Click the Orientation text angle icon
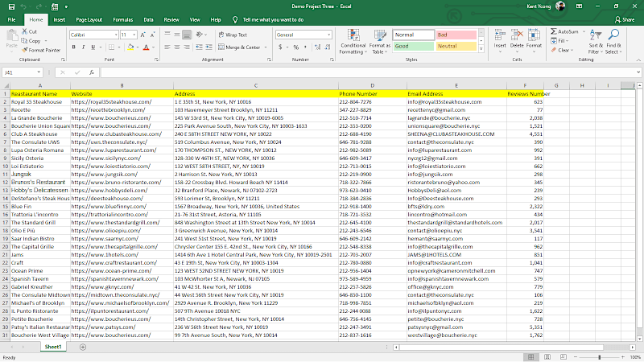 pyautogui.click(x=200, y=35)
